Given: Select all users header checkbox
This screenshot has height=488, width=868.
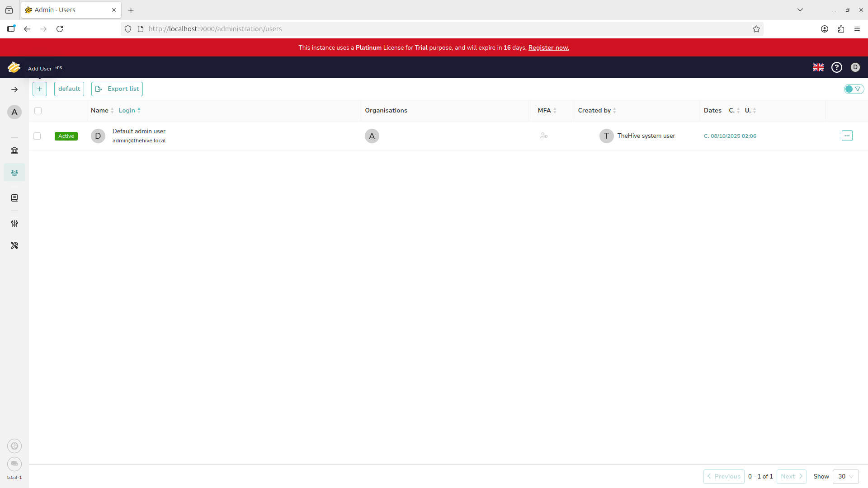Looking at the screenshot, I should [38, 111].
